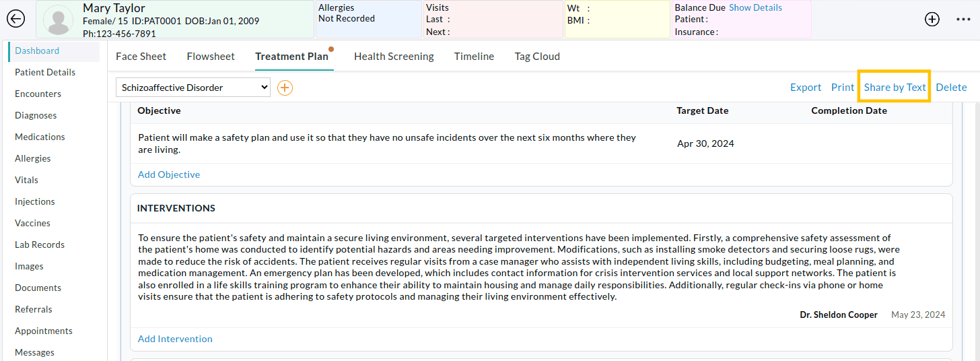Open Show Details for balance due
This screenshot has height=361, width=980.
(755, 8)
